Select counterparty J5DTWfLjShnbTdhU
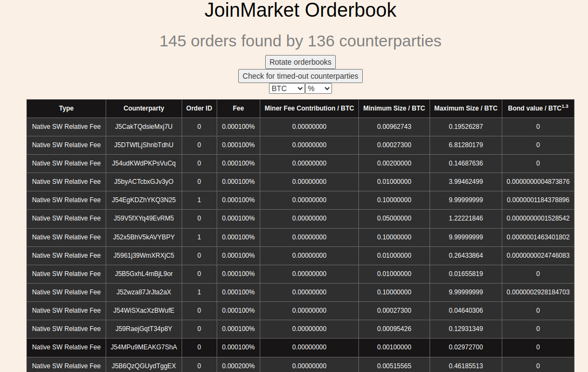Screen dimensions: 588x372 (143, 145)
